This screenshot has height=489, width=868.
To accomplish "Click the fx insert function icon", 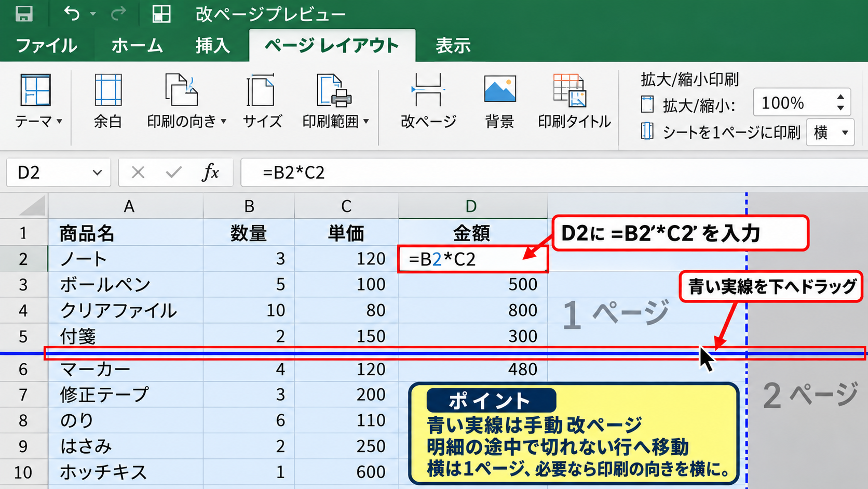I will tap(210, 172).
